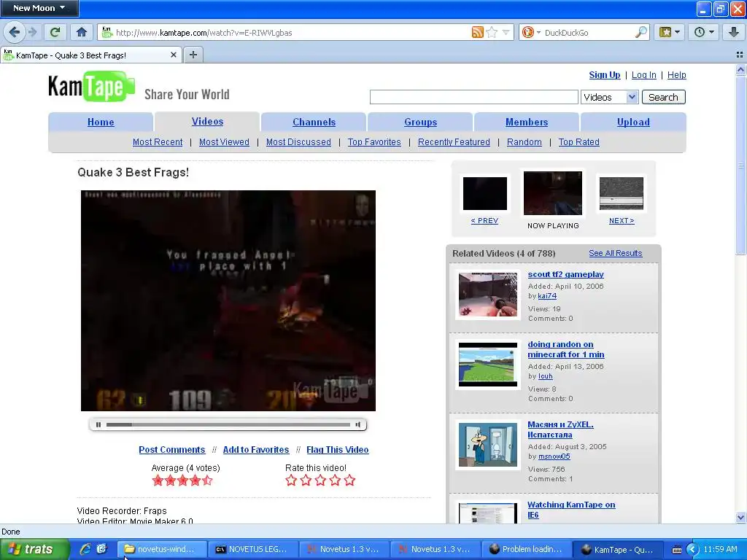Viewport: 747px width, 560px height.
Task: Open Most Viewed videos
Action: coord(224,142)
